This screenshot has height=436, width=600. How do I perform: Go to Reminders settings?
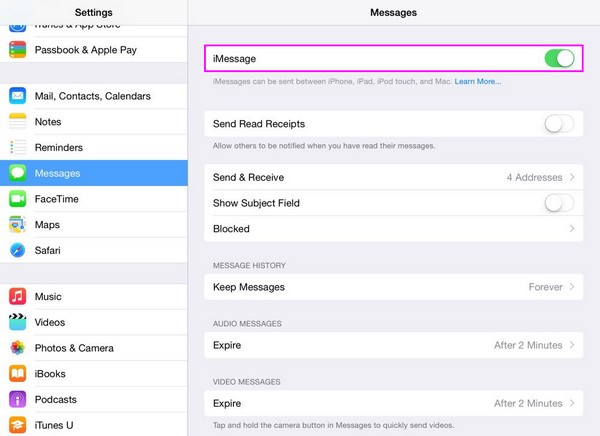(x=94, y=147)
